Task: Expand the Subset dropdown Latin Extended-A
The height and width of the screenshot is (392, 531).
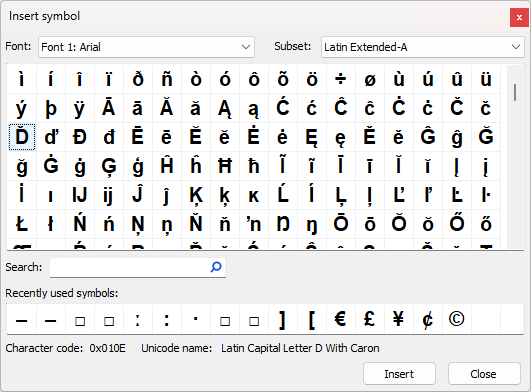Action: tap(423, 47)
